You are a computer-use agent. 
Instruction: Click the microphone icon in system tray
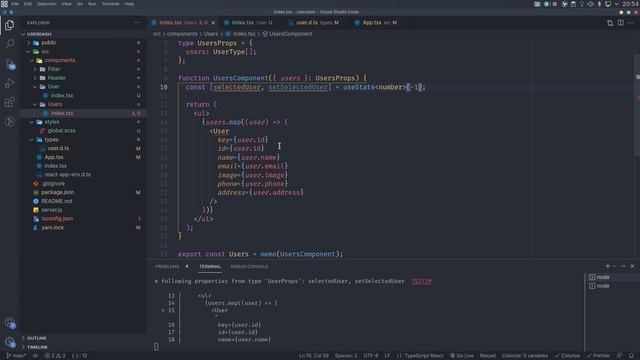[599, 4]
